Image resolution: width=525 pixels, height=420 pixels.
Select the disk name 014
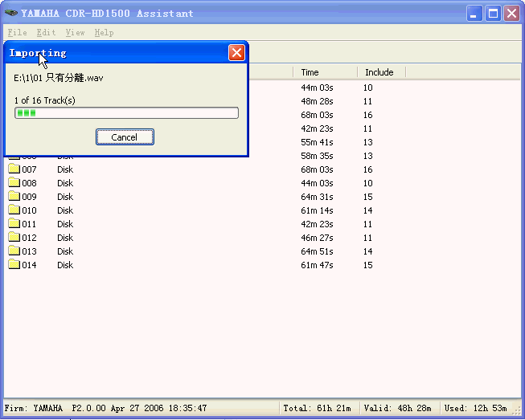[29, 266]
